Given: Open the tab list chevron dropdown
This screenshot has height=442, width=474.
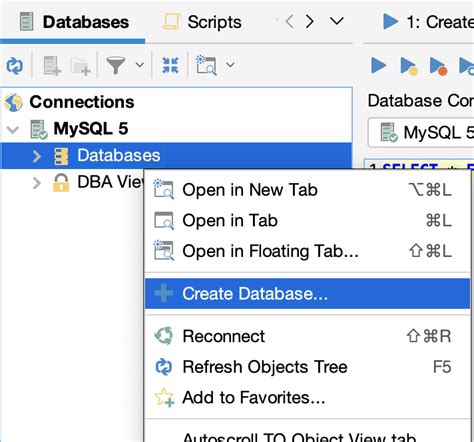Looking at the screenshot, I should 337,21.
